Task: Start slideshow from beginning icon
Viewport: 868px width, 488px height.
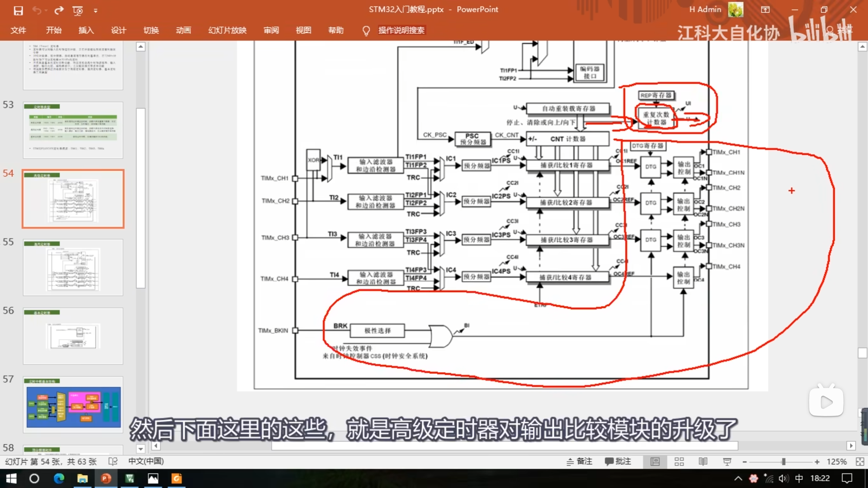Action: (x=78, y=11)
